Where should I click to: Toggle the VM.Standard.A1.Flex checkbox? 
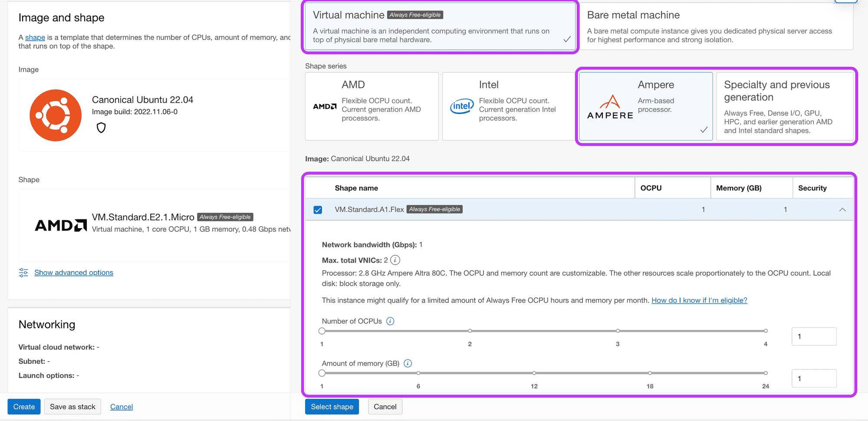pos(318,210)
